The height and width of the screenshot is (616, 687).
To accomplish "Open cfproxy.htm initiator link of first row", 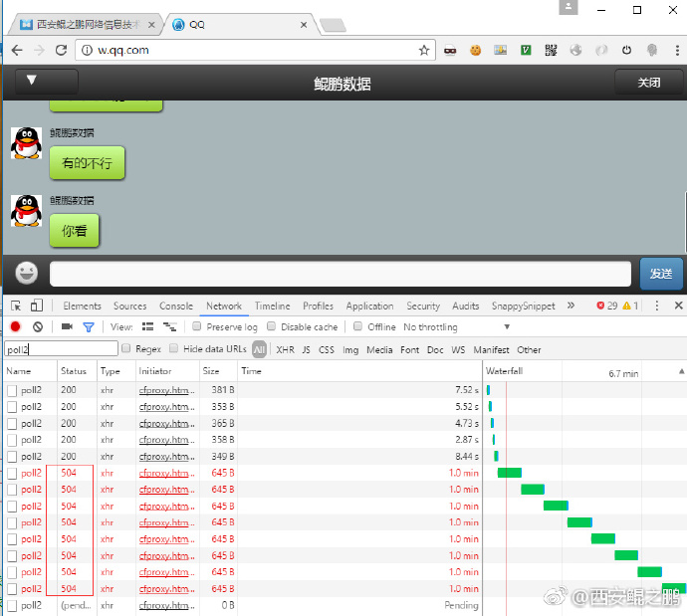I will point(166,390).
